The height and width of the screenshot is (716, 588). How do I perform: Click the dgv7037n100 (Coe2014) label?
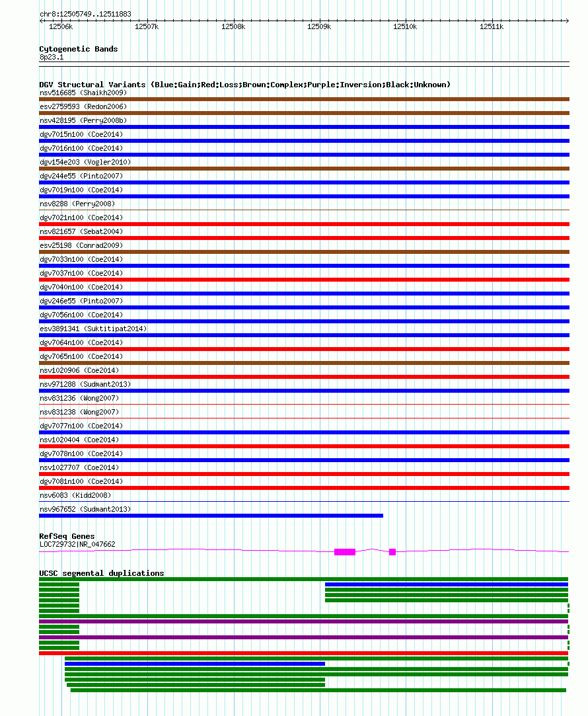(x=81, y=273)
